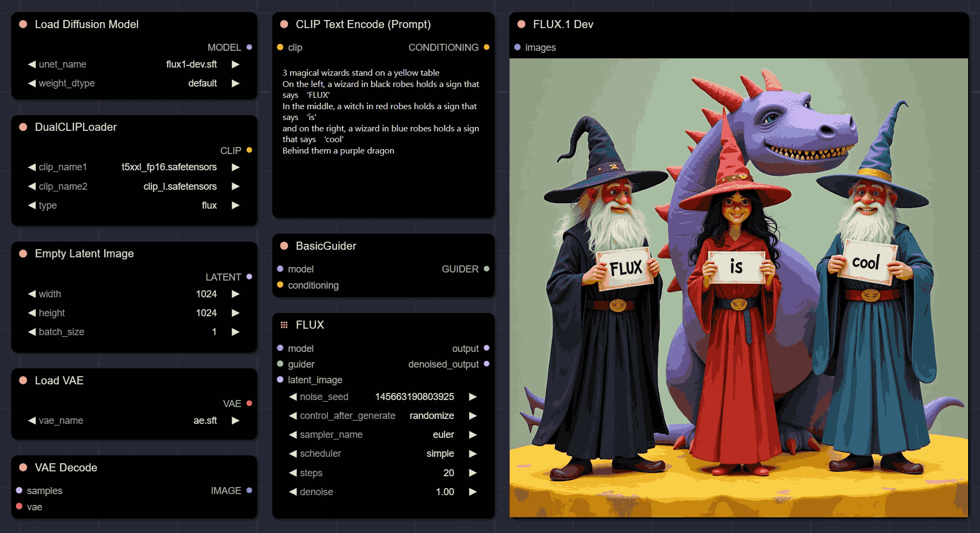Image resolution: width=980 pixels, height=533 pixels.
Task: Click the MODEL output connector on Load Diffusion Model
Action: (x=249, y=47)
